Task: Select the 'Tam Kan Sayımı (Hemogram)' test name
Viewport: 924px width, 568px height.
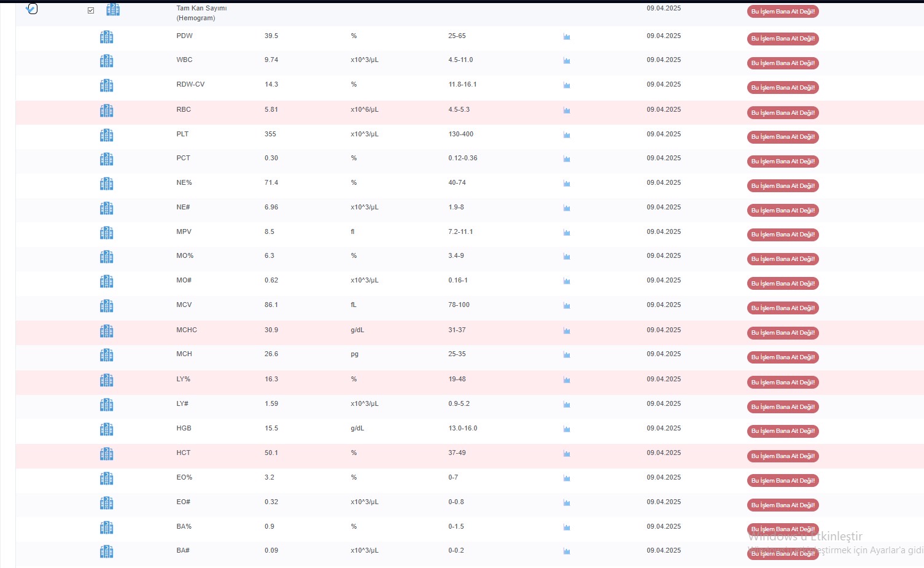Action: point(201,13)
